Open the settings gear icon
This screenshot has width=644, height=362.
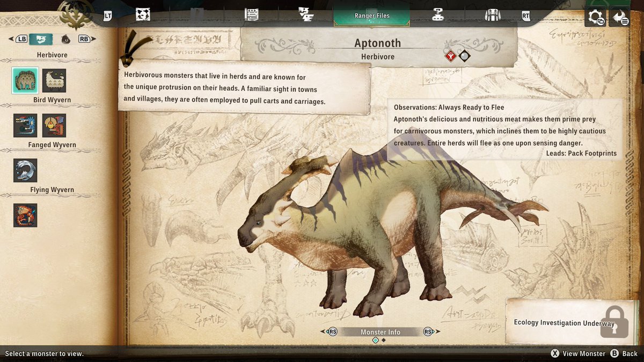click(596, 17)
